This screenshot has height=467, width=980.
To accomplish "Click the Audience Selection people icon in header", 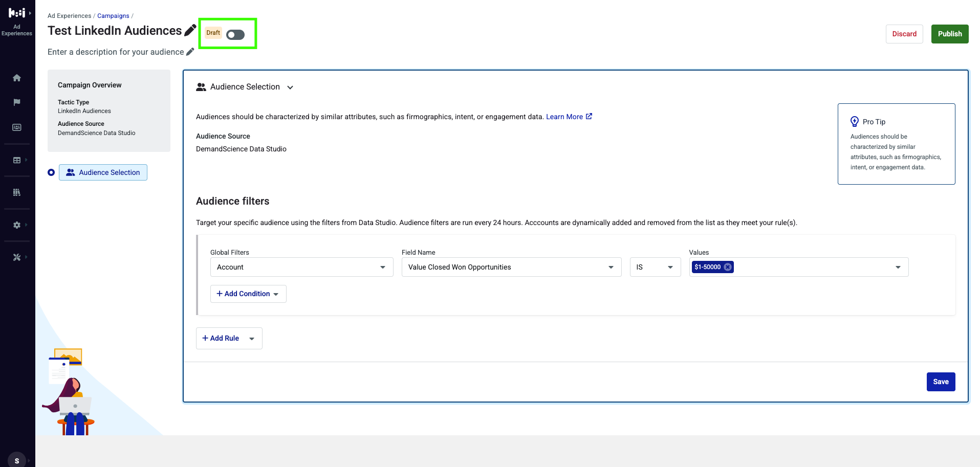I will click(x=201, y=87).
